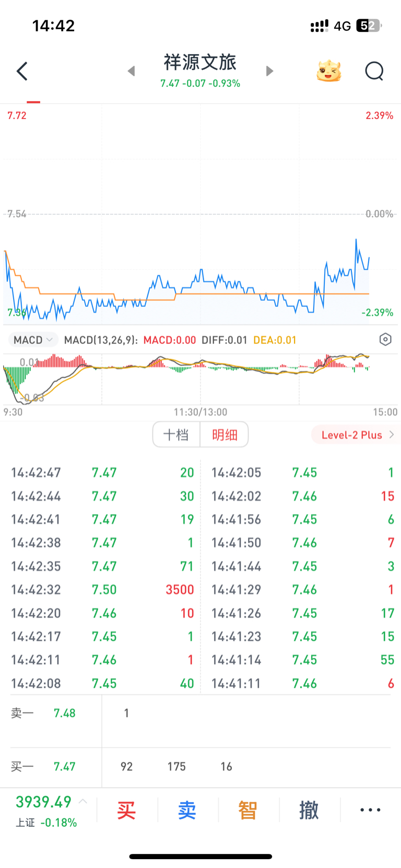
Task: Tap the MACD(13,26,9) parameter label
Action: 101,340
